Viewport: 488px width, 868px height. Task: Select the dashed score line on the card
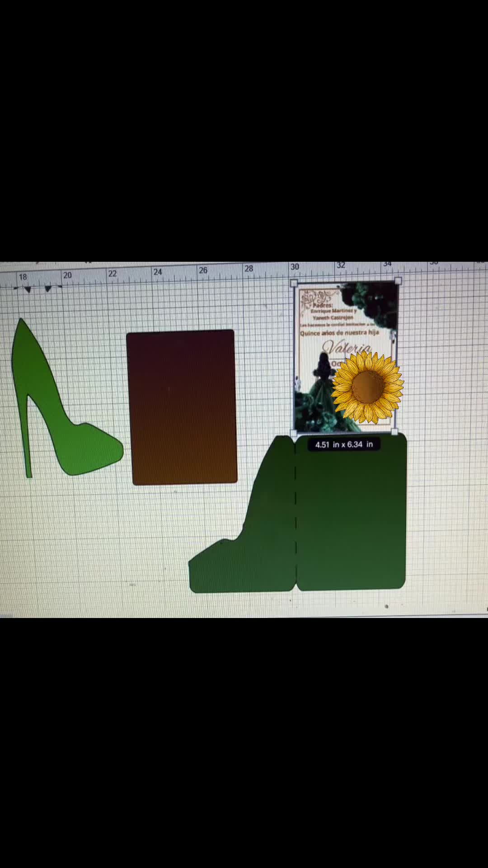[x=296, y=511]
